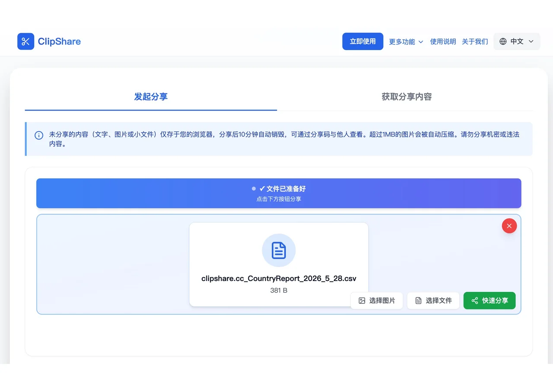Open the ClipShare brand name link

tap(59, 41)
